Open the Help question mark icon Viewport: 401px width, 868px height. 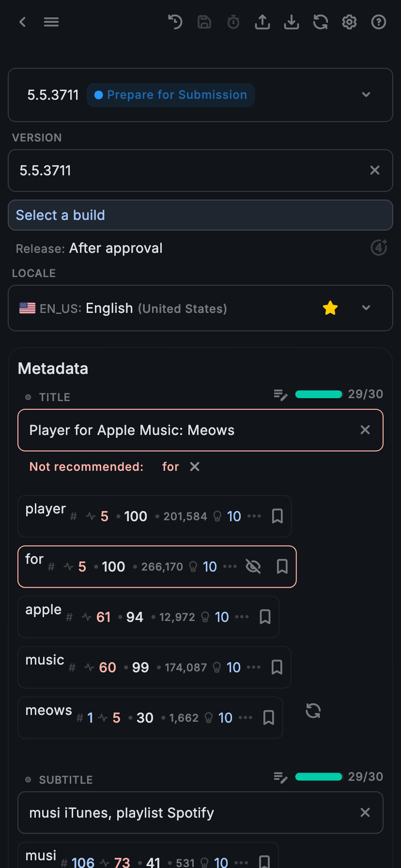click(x=378, y=22)
